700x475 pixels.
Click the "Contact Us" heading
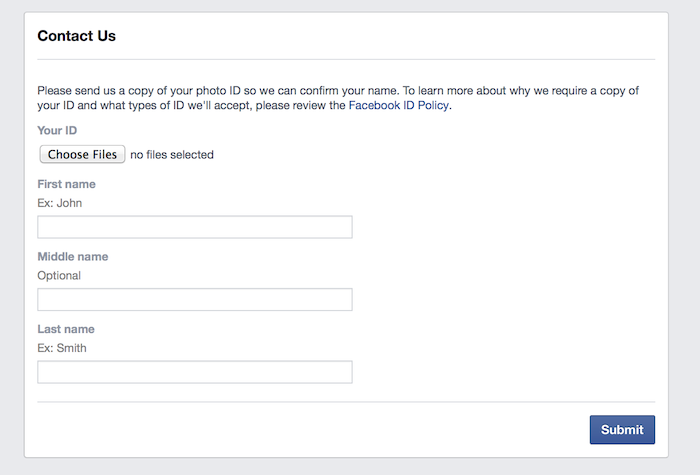[x=77, y=36]
